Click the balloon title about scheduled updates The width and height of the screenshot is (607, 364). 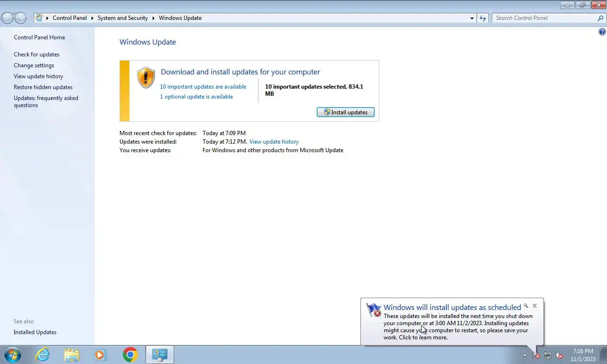tap(452, 307)
